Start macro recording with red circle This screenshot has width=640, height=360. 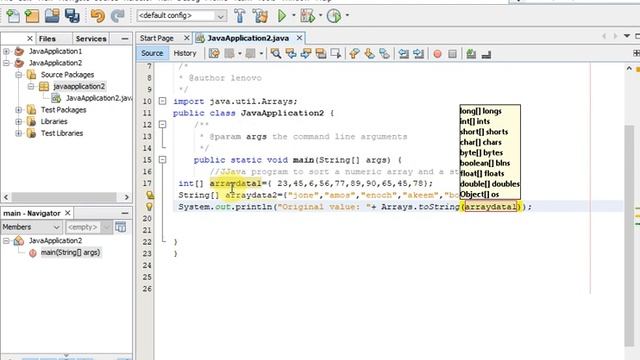437,54
